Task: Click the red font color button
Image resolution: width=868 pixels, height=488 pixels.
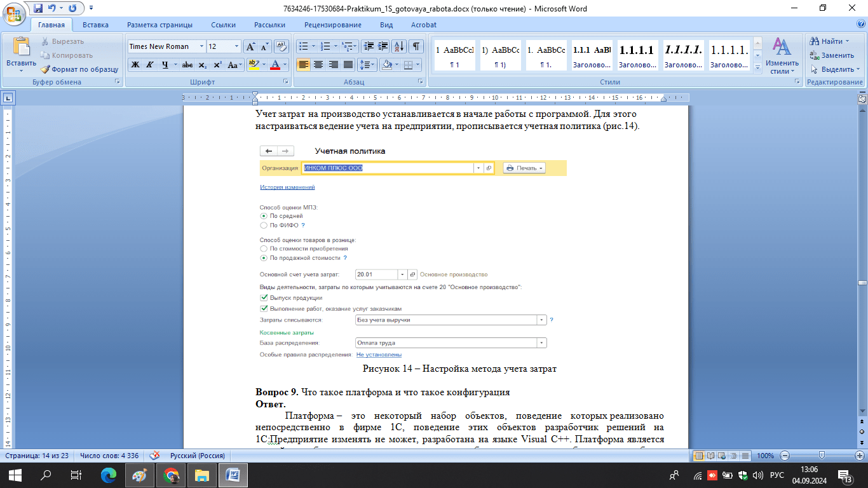Action: click(x=275, y=65)
